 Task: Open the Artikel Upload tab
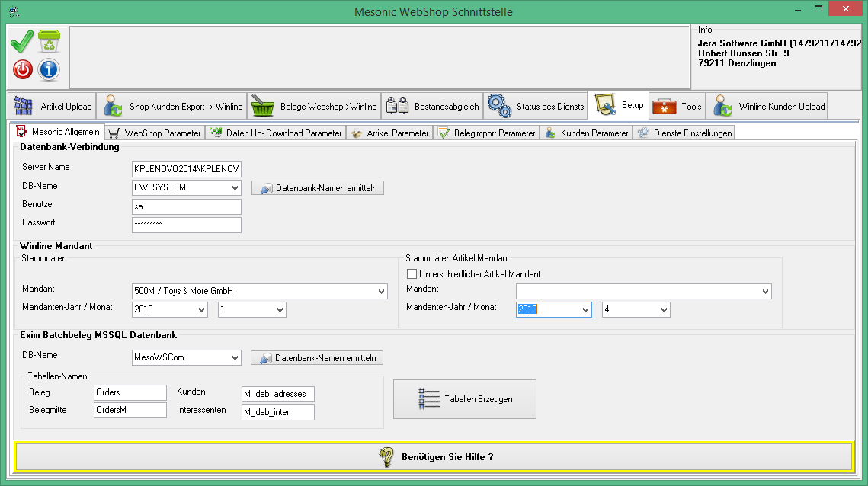coord(52,107)
